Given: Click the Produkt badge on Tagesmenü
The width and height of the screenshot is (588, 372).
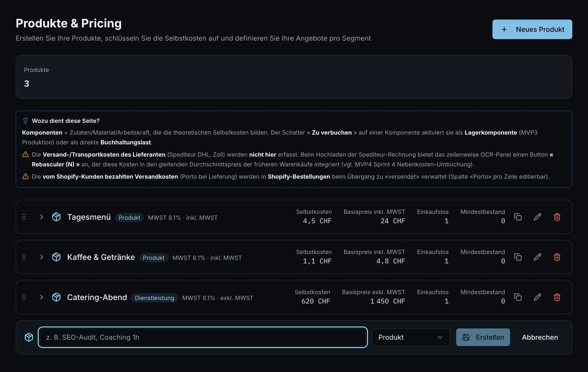Looking at the screenshot, I should [129, 218].
